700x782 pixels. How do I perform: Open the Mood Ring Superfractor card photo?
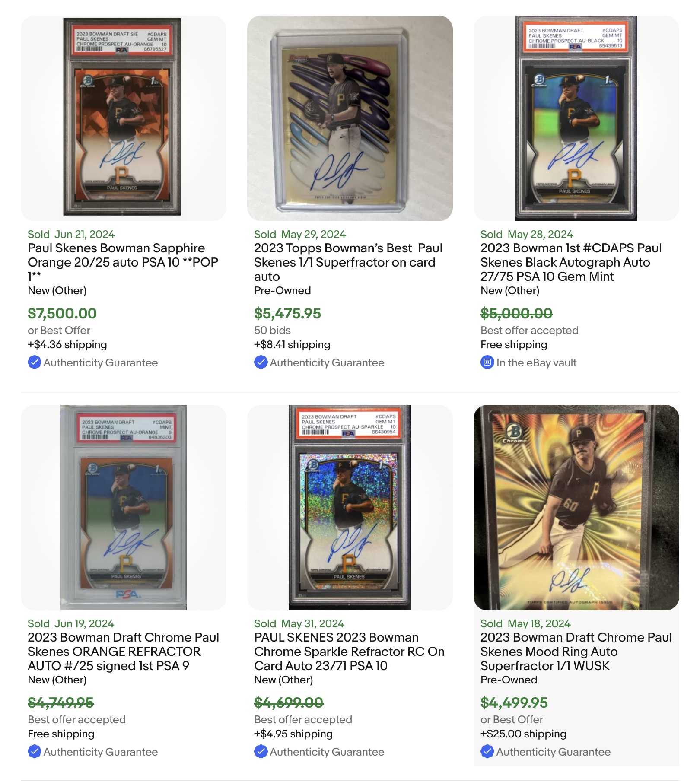pos(576,508)
